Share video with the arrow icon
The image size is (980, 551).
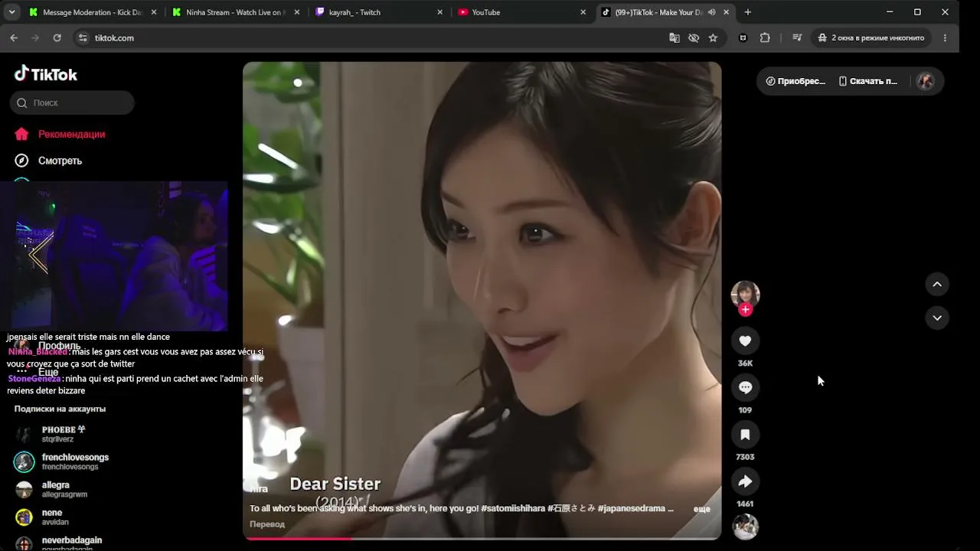point(745,481)
